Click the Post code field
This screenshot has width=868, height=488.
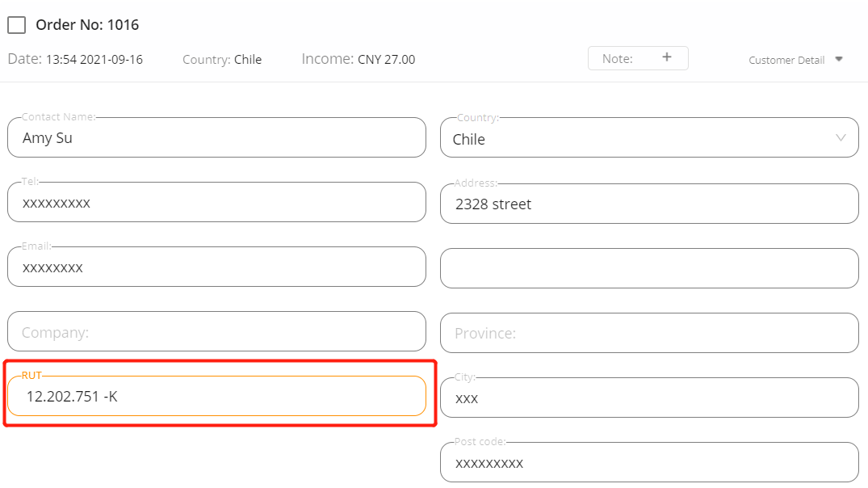tap(649, 462)
